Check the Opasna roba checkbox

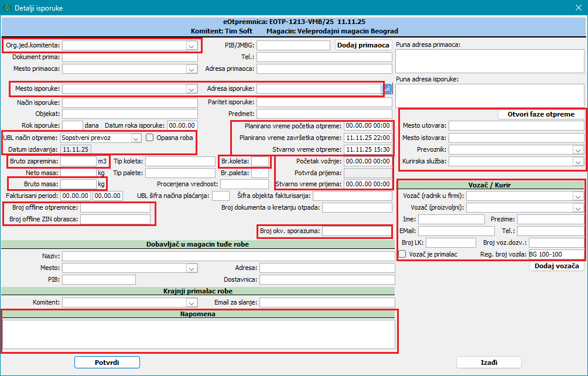pos(150,138)
